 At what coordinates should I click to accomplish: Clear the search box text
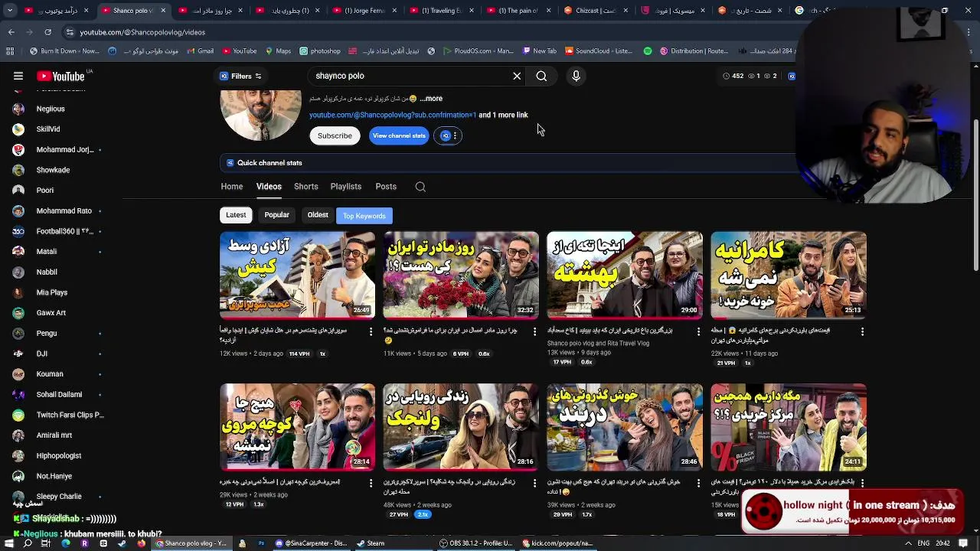[517, 76]
